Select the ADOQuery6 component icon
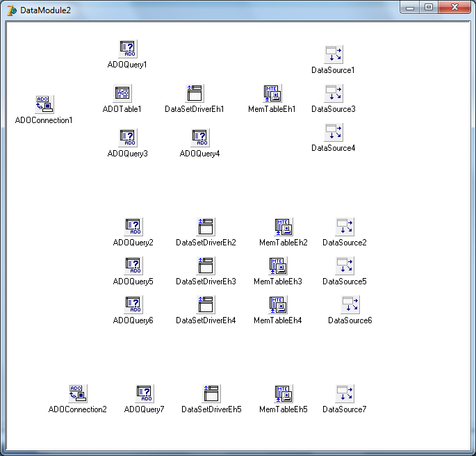 click(133, 304)
